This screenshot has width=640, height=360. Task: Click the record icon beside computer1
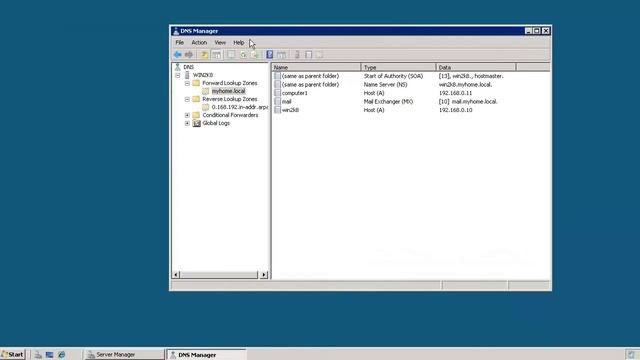click(278, 93)
